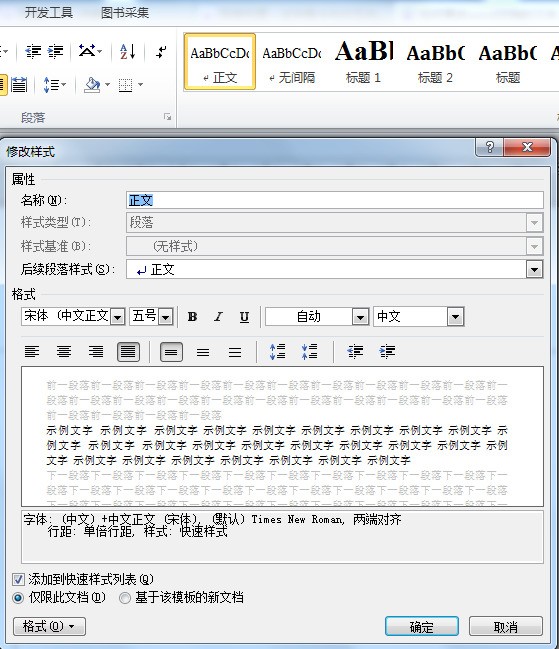Increase paragraph spacing icon
Image resolution: width=559 pixels, height=649 pixels.
pos(277,352)
